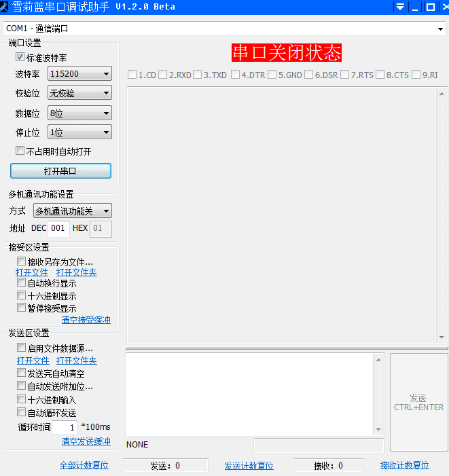The width and height of the screenshot is (449, 476).
Task: Enable 自动循环发送 checkbox
Action: [x=21, y=412]
